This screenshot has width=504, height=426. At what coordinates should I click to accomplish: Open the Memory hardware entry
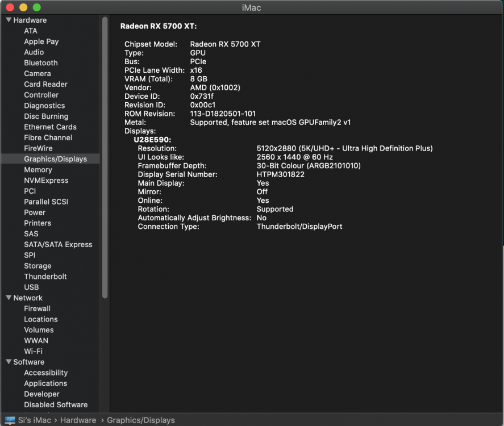tap(38, 170)
